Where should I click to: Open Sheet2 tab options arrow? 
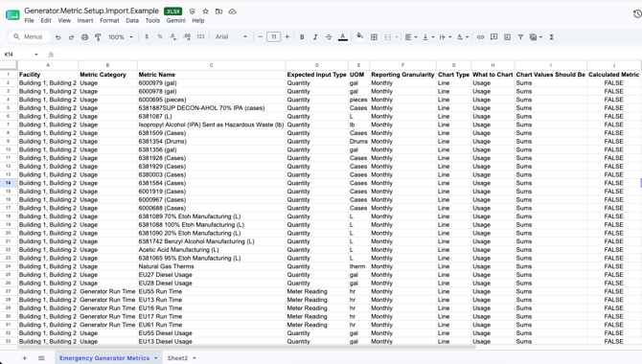pyautogui.click(x=195, y=358)
